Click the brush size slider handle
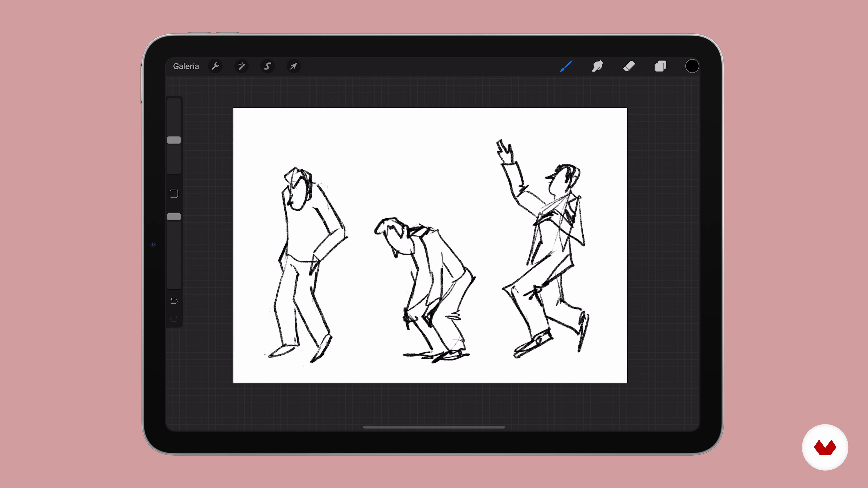The height and width of the screenshot is (488, 868). point(174,140)
